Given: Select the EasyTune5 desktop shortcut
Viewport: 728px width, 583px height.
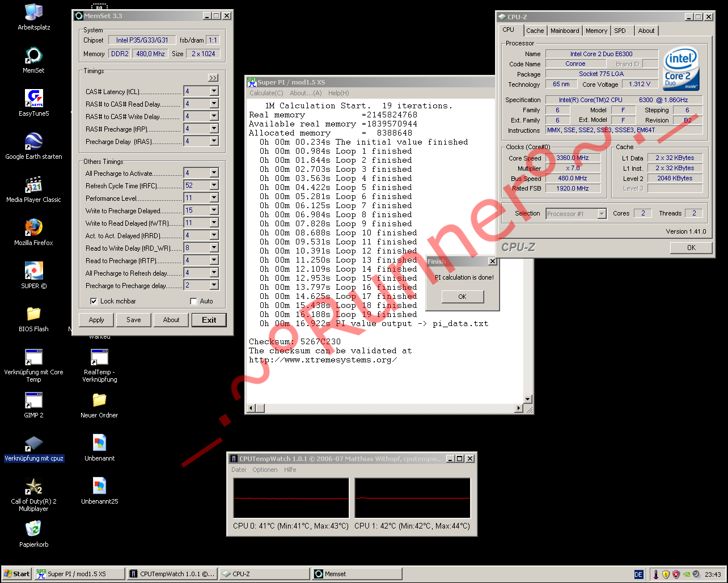Looking at the screenshot, I should (33, 103).
